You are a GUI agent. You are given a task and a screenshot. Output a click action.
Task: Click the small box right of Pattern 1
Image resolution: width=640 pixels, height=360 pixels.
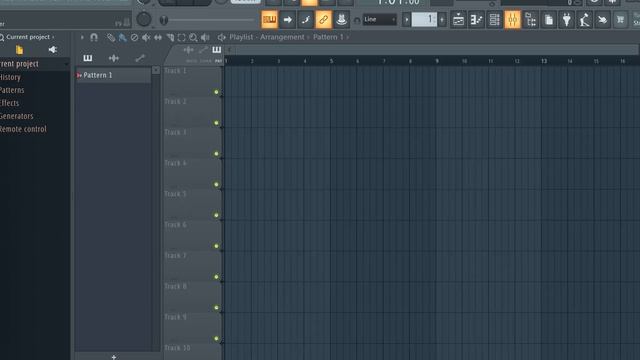tap(156, 71)
